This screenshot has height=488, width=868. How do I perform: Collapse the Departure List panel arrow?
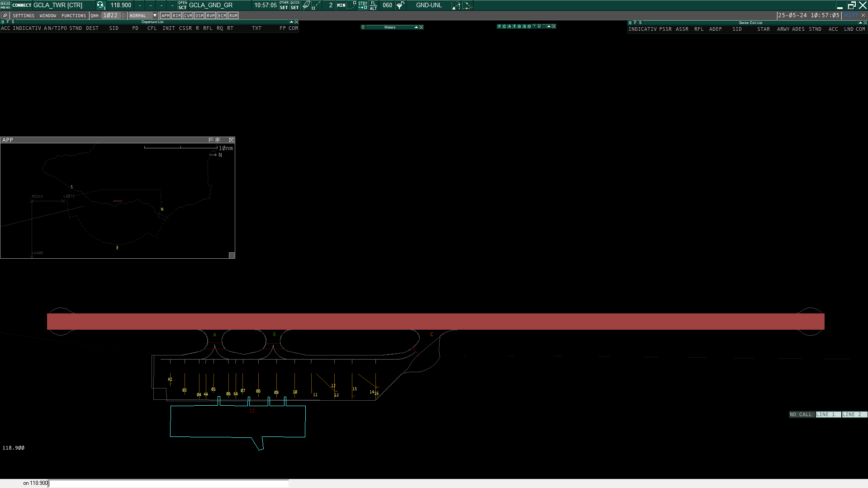tap(291, 22)
